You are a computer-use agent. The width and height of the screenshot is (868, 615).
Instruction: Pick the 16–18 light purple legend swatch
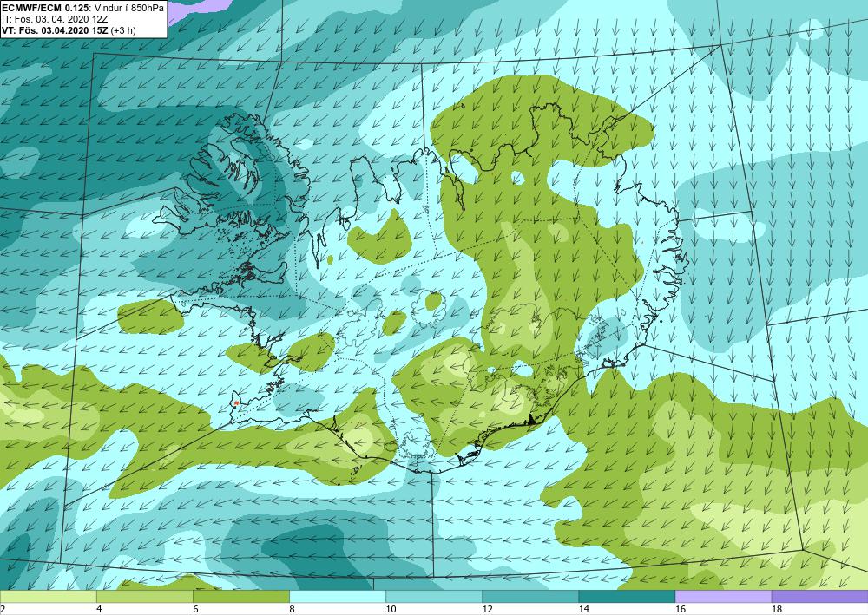coord(723,596)
